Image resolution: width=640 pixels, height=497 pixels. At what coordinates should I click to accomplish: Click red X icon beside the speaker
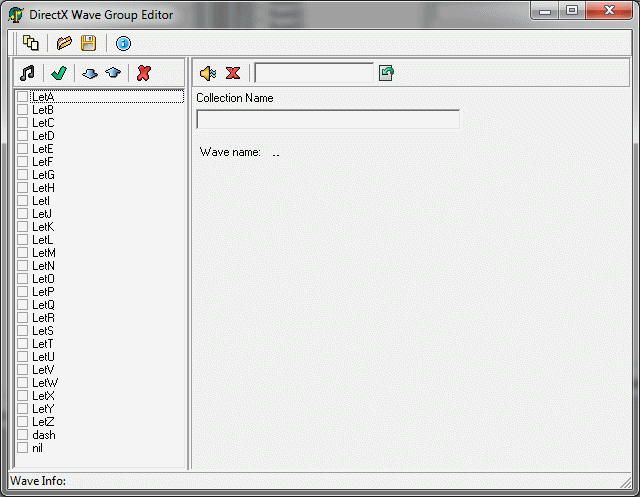click(x=233, y=73)
